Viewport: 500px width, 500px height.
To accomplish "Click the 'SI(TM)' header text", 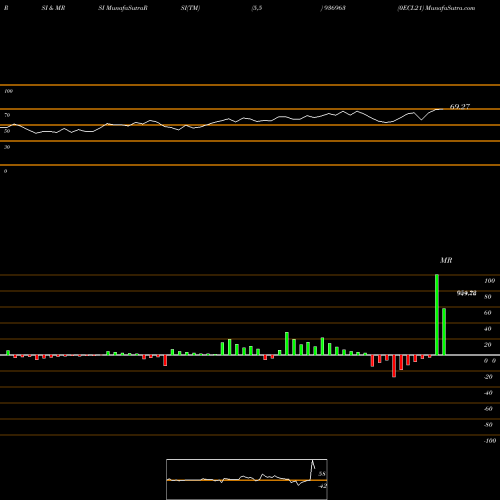I will 190,8.
